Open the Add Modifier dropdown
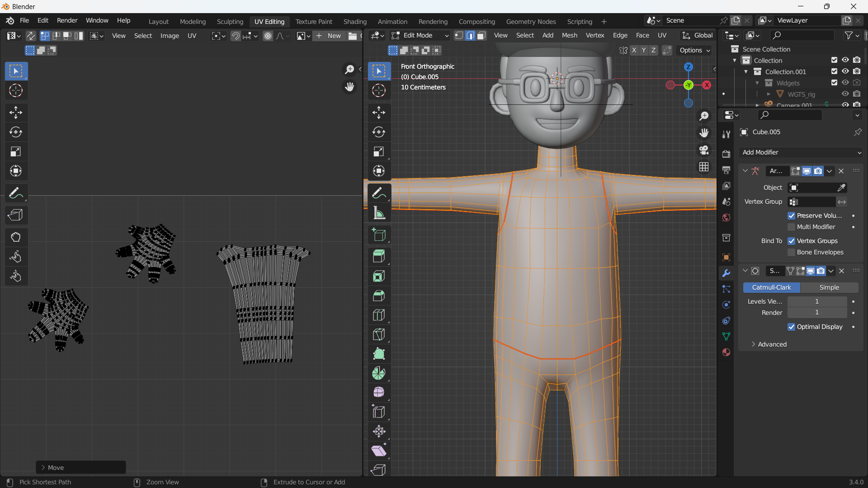Screen dimensions: 868x488 [x=801, y=152]
